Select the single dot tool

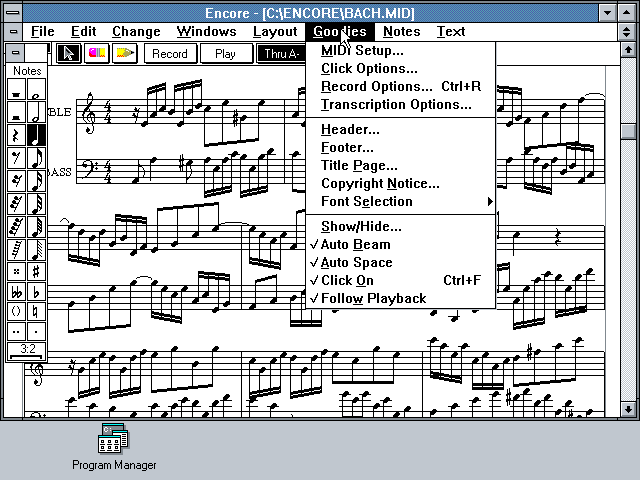point(36,331)
